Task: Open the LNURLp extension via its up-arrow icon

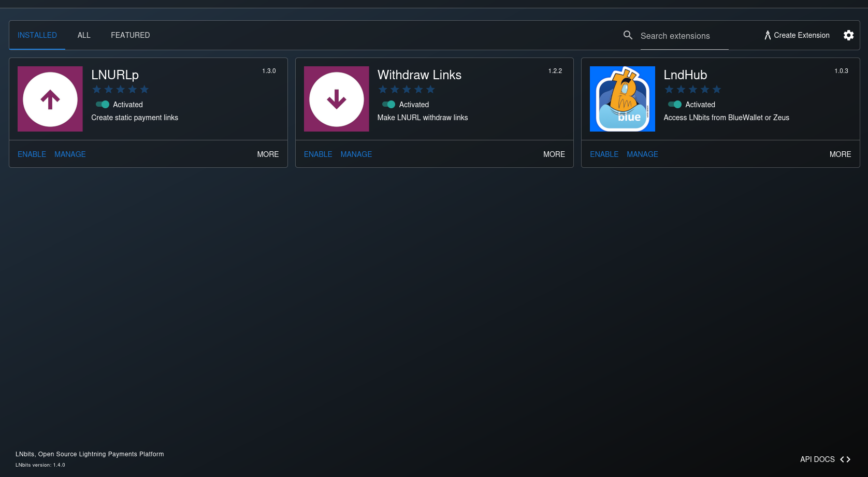Action: pos(50,98)
